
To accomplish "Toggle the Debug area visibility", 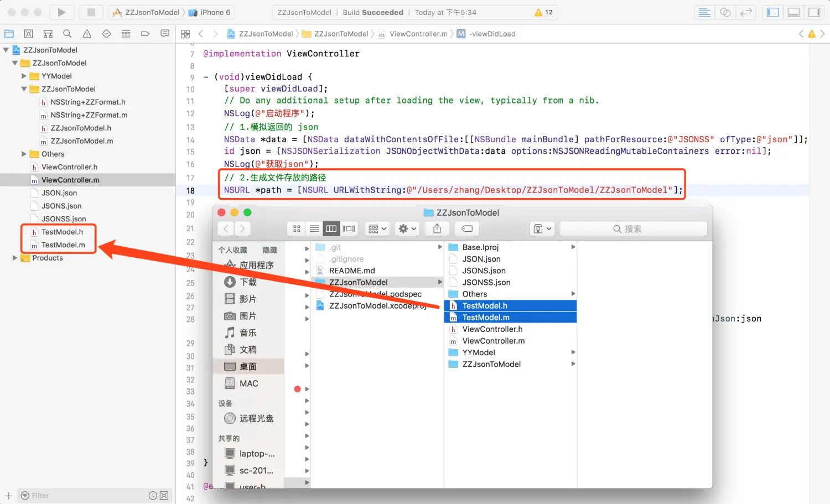I will pyautogui.click(x=793, y=12).
